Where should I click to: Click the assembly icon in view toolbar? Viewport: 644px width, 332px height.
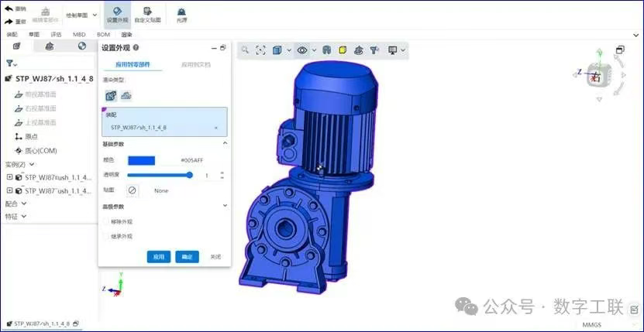tap(359, 50)
